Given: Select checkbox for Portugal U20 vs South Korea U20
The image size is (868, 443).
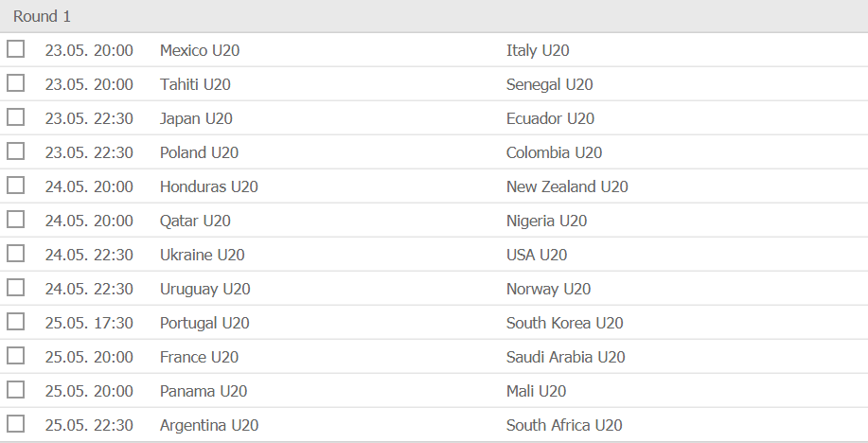Looking at the screenshot, I should coord(15,321).
